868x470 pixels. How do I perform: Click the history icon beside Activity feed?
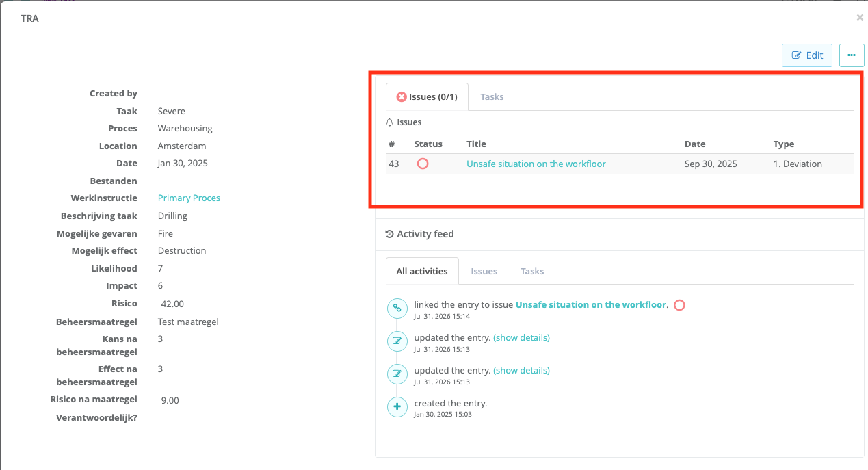(x=390, y=234)
